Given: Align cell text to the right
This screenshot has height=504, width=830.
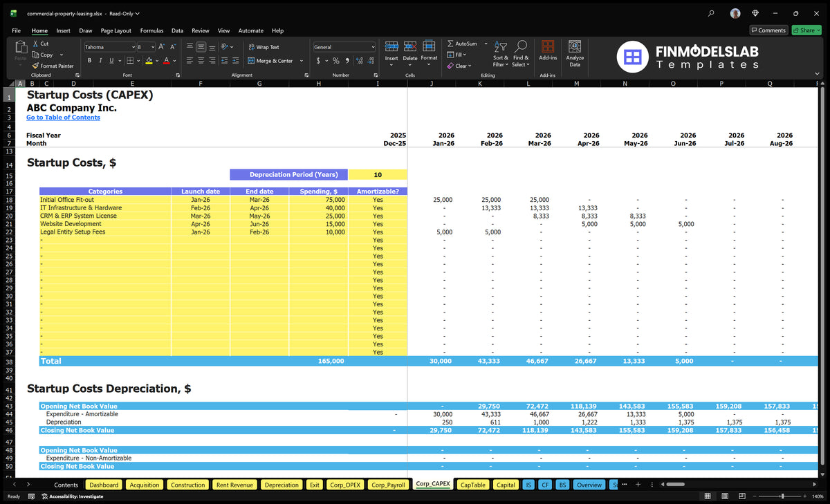Looking at the screenshot, I should pyautogui.click(x=212, y=61).
